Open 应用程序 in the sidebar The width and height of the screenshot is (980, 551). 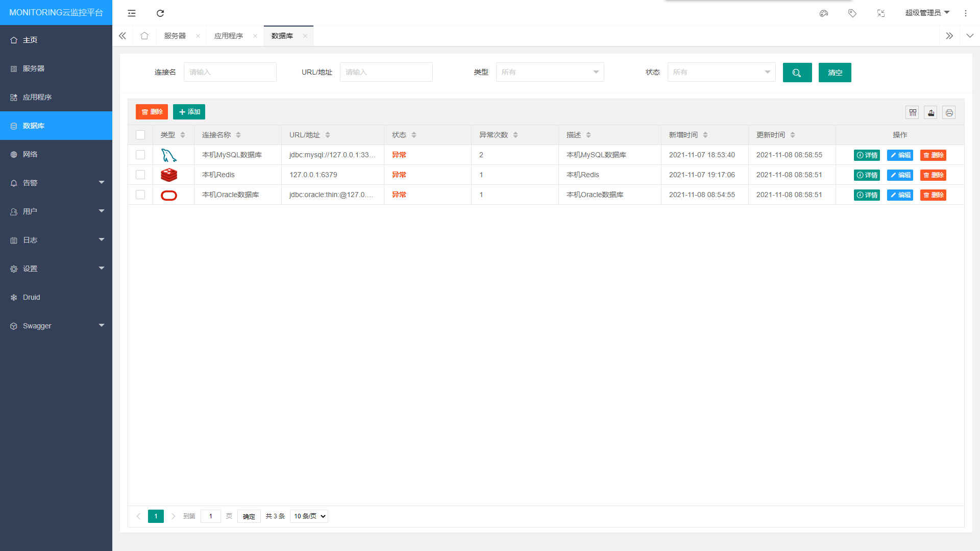pos(56,97)
